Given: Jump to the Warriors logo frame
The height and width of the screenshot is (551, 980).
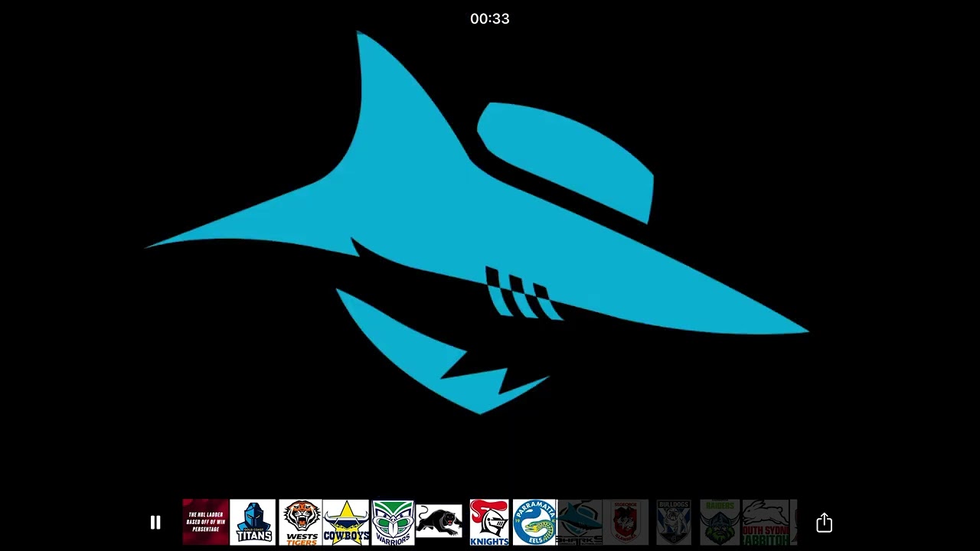Looking at the screenshot, I should click(x=393, y=522).
